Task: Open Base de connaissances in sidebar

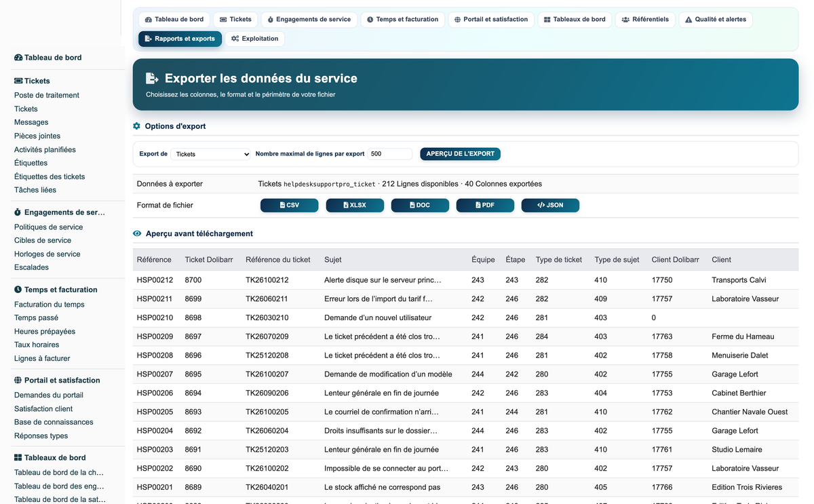Action: point(54,423)
